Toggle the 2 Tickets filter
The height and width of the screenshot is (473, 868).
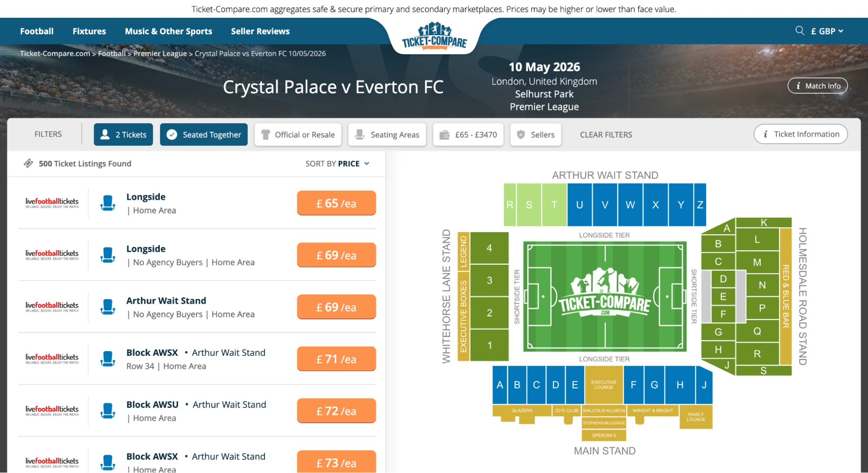[x=123, y=135]
